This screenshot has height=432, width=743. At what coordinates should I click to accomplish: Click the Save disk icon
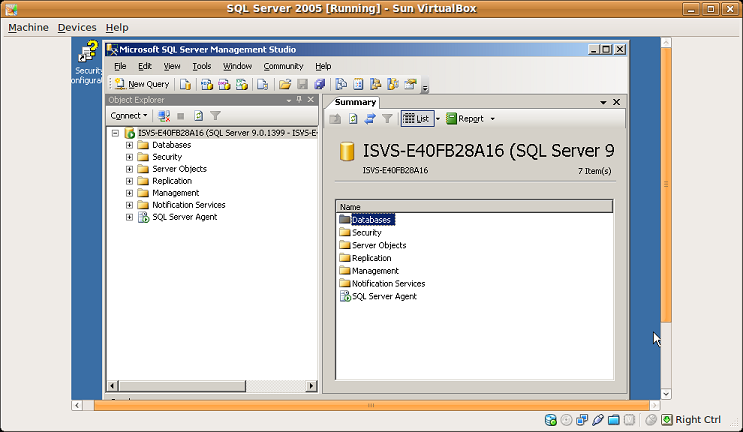point(302,84)
